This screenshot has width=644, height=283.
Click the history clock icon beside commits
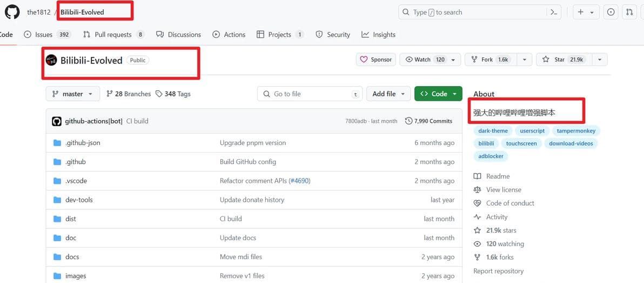pos(408,121)
